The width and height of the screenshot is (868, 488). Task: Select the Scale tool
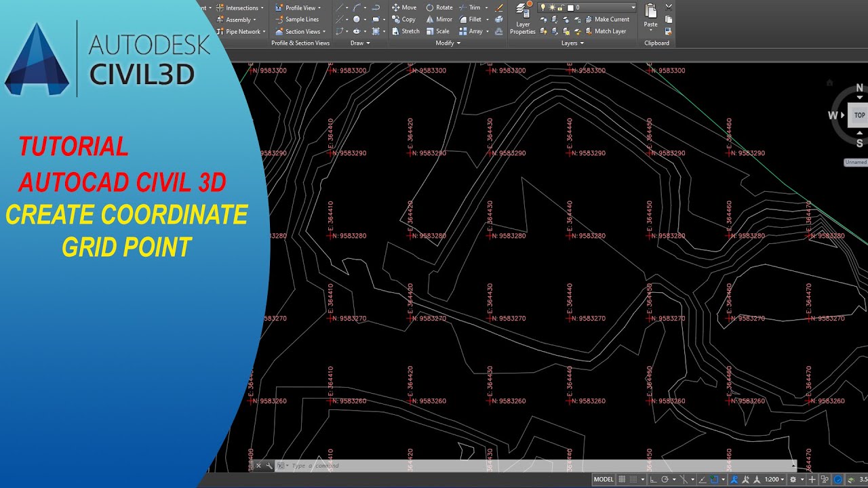(x=437, y=31)
